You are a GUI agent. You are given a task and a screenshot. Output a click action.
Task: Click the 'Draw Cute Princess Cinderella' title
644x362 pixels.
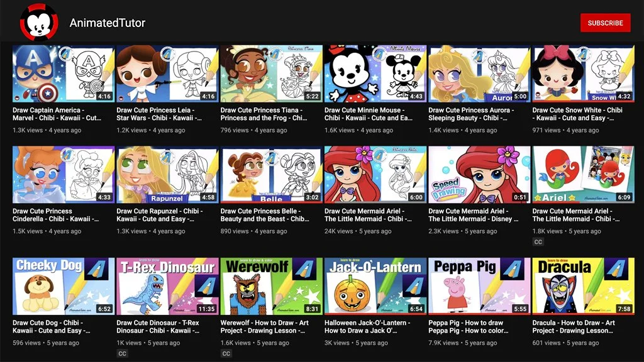55,215
